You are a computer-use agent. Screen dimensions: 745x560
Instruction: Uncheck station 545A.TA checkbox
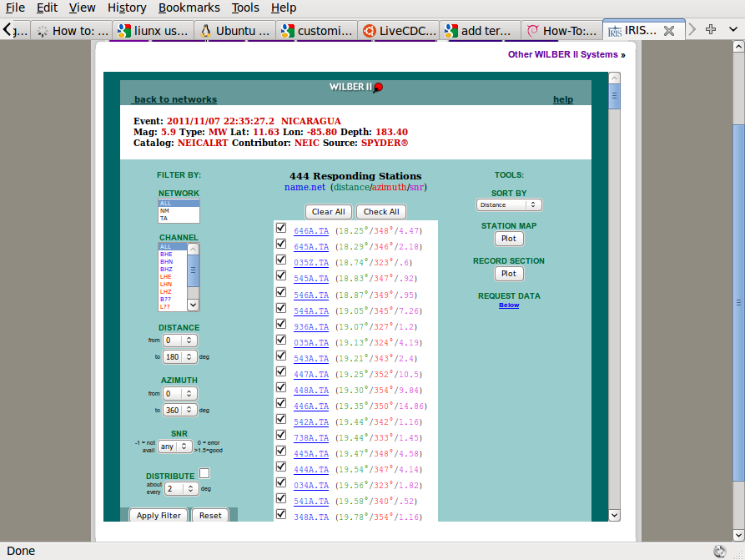(281, 275)
